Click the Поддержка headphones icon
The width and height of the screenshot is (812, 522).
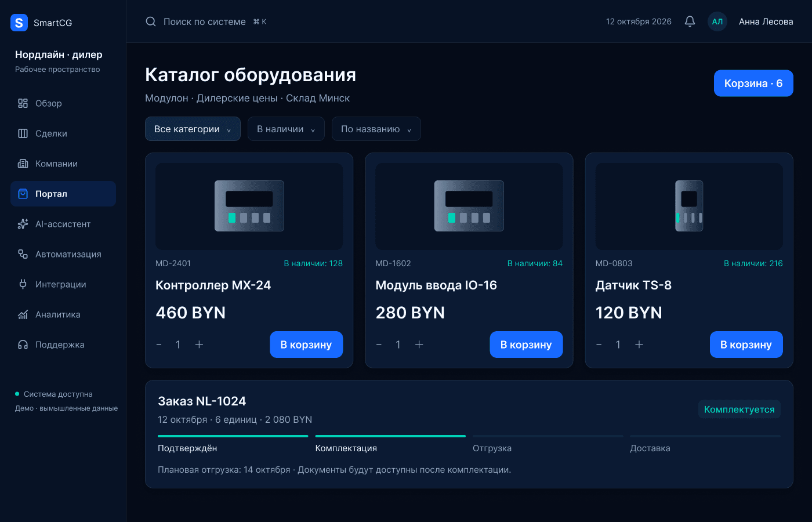pyautogui.click(x=23, y=345)
